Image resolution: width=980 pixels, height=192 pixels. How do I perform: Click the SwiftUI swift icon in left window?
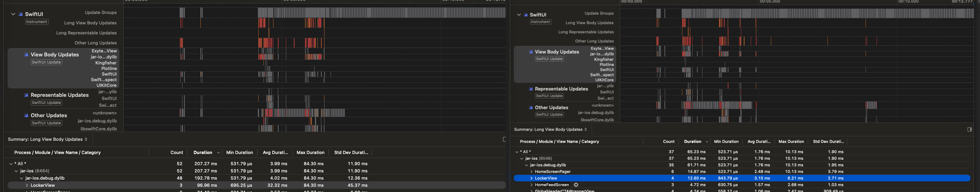(20, 14)
